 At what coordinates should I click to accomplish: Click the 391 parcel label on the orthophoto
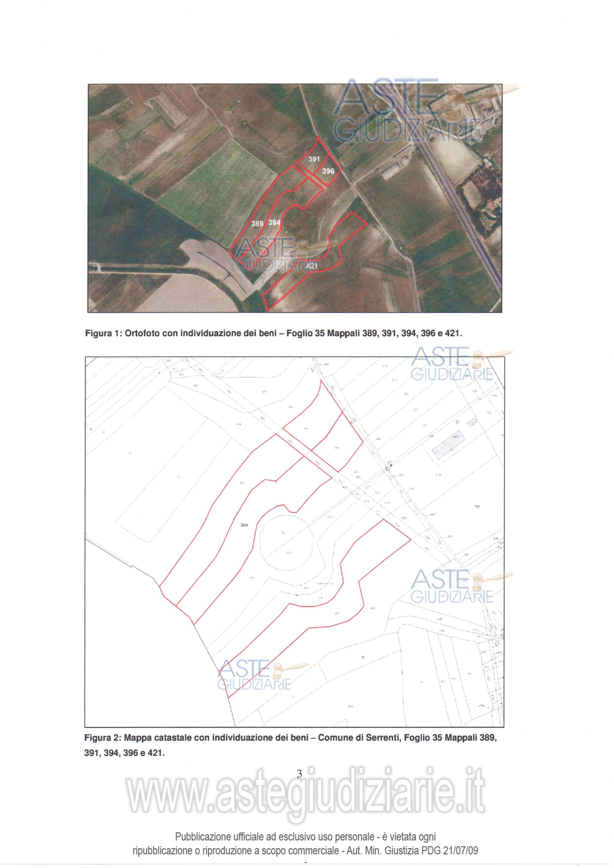click(314, 159)
